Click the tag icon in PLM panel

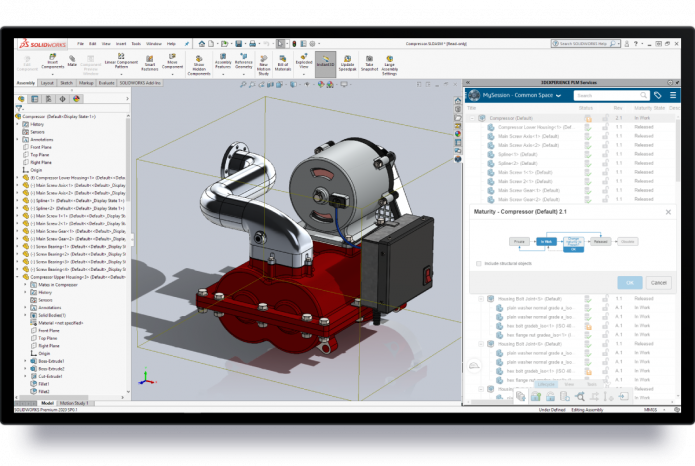coord(658,95)
